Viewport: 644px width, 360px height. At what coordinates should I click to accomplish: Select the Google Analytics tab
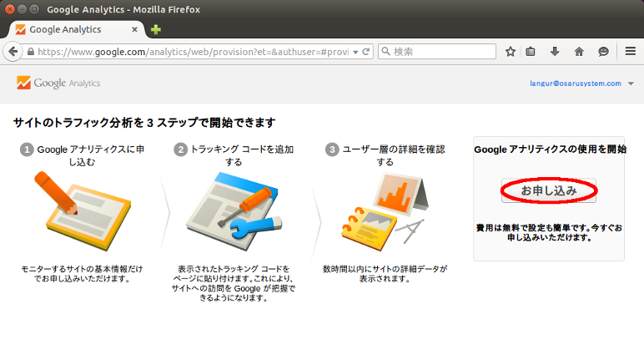coord(77,29)
